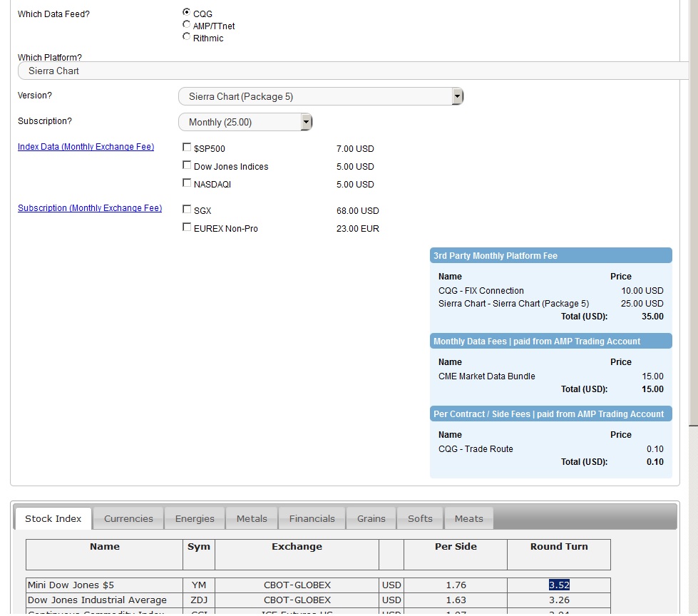Click the highlighted 3.52 Round Turn cell

pos(559,585)
